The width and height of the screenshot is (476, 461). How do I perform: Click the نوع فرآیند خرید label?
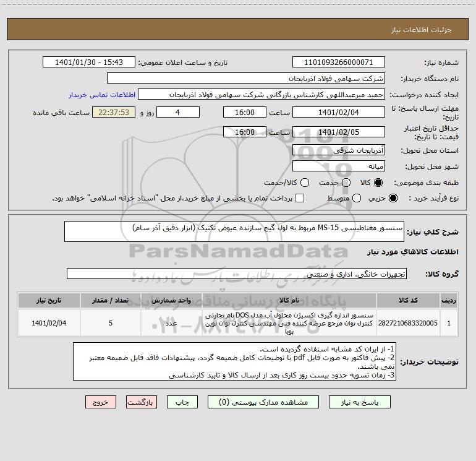point(433,198)
